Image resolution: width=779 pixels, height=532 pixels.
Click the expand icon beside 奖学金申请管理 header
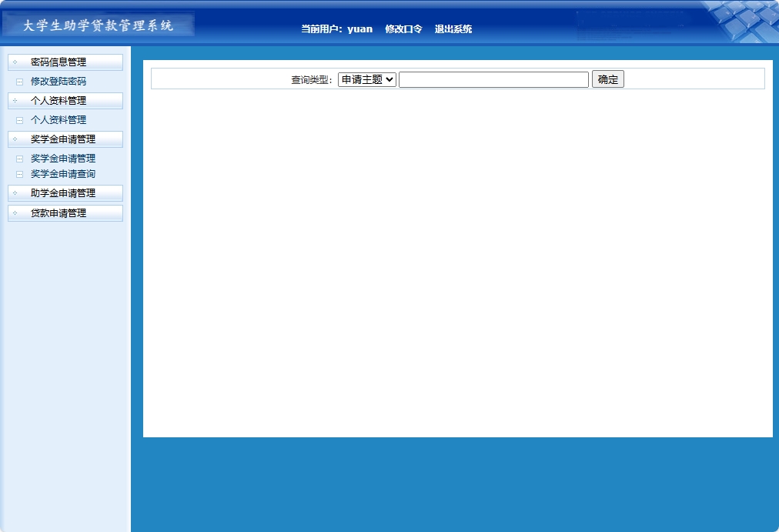(x=17, y=139)
